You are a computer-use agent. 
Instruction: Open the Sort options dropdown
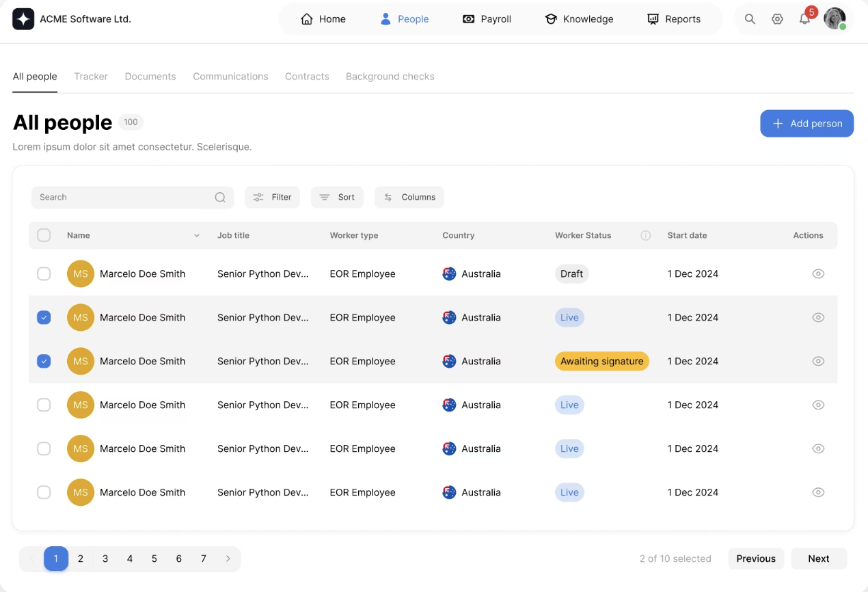tap(337, 197)
